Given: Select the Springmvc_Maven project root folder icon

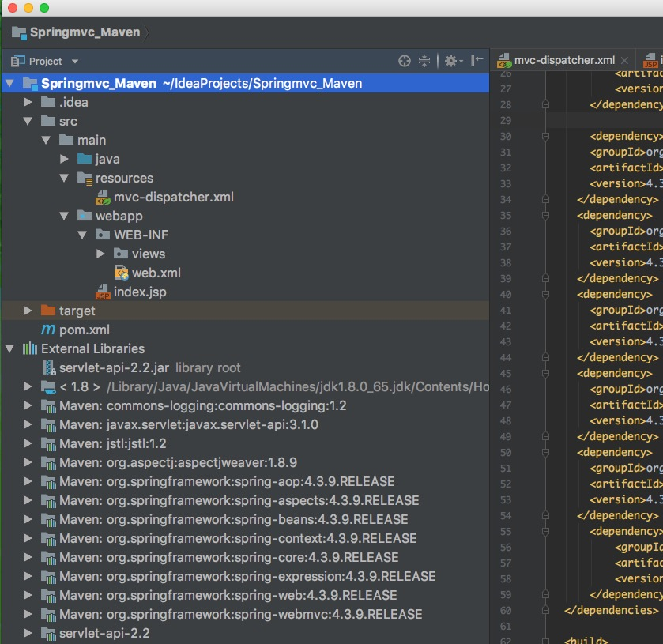Looking at the screenshot, I should pos(31,83).
